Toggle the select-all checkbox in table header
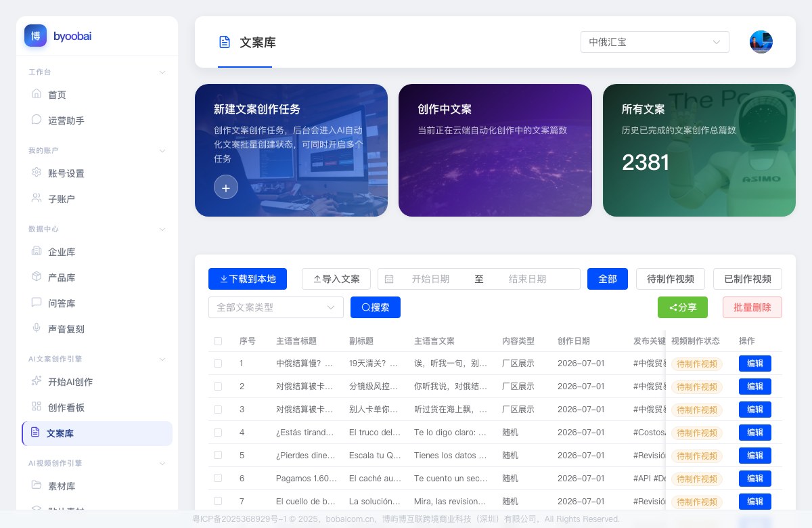Screen dimensions: 812x528 tap(218, 341)
